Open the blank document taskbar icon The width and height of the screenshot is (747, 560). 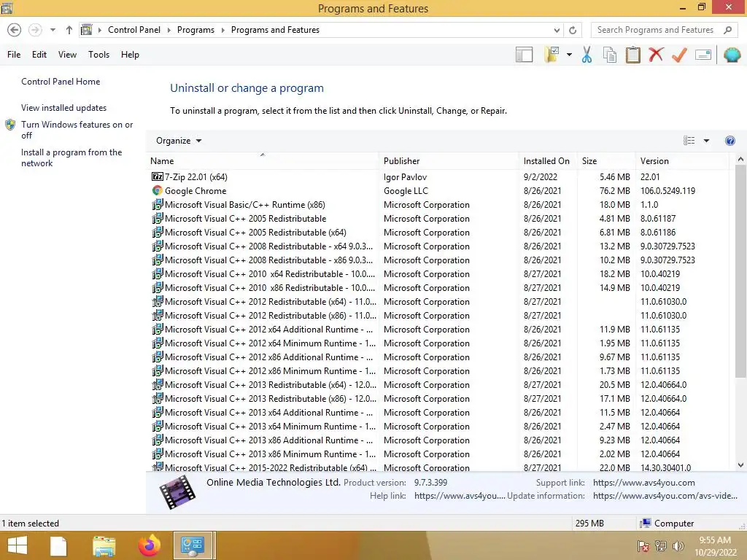click(x=58, y=545)
